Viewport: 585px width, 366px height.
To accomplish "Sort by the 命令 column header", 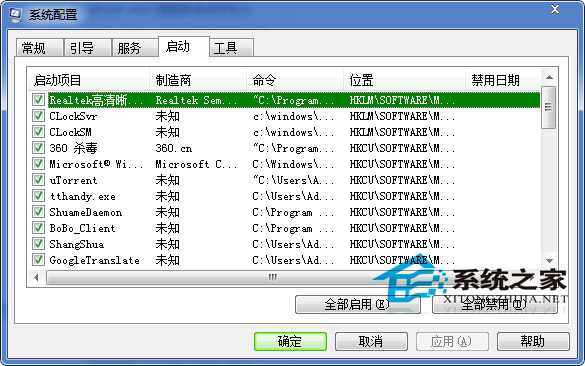I will (295, 80).
